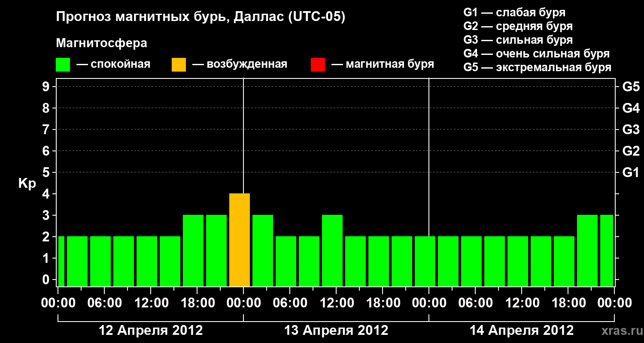Click the right-axis label 'G2'
This screenshot has height=343, width=644.
click(631, 151)
